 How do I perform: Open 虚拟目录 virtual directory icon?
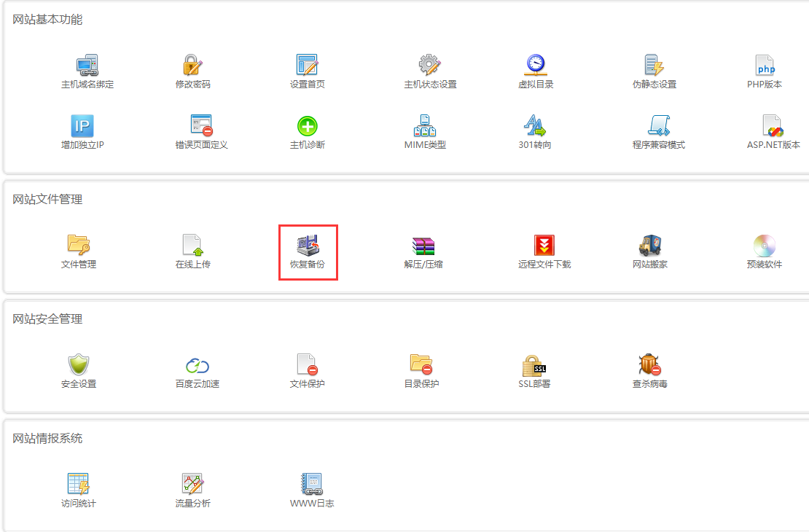536,66
